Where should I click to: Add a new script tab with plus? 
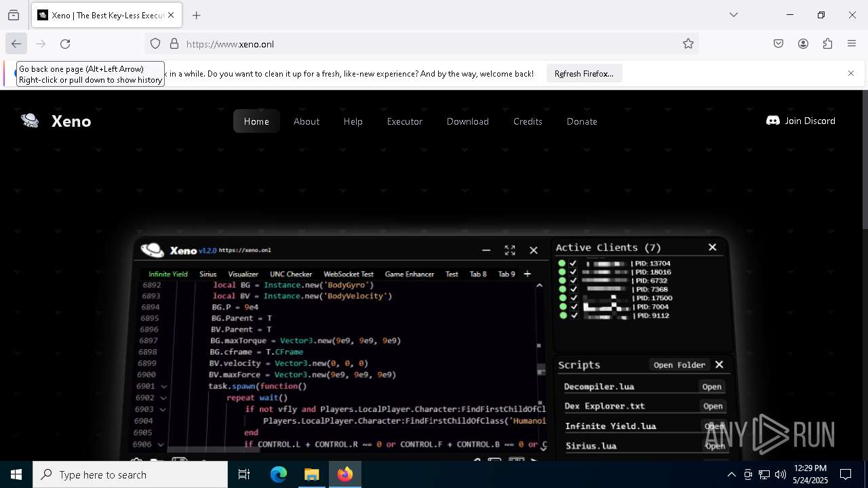pos(527,274)
